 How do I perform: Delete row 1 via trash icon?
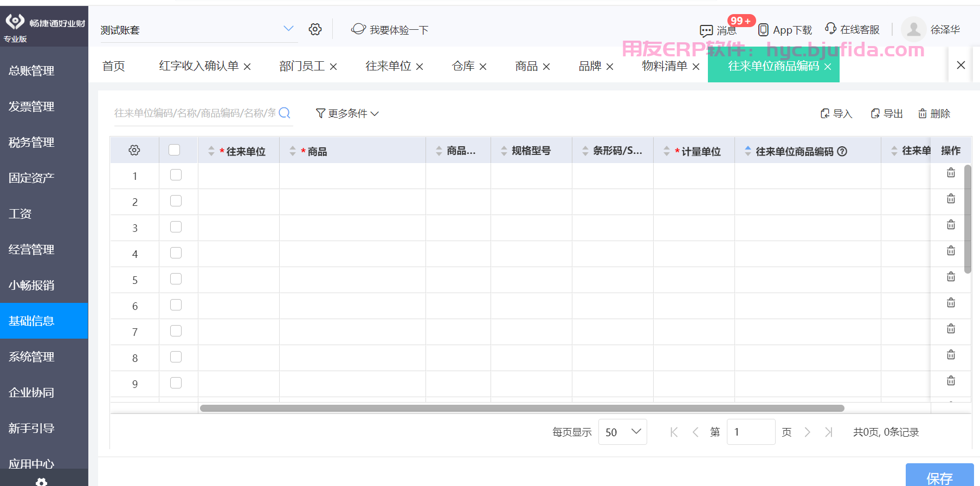coord(951,173)
